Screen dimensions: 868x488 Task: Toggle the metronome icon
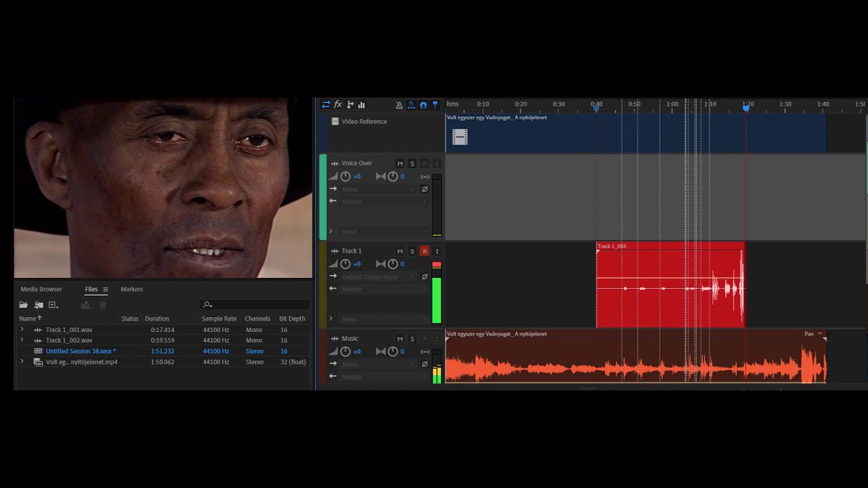click(399, 104)
